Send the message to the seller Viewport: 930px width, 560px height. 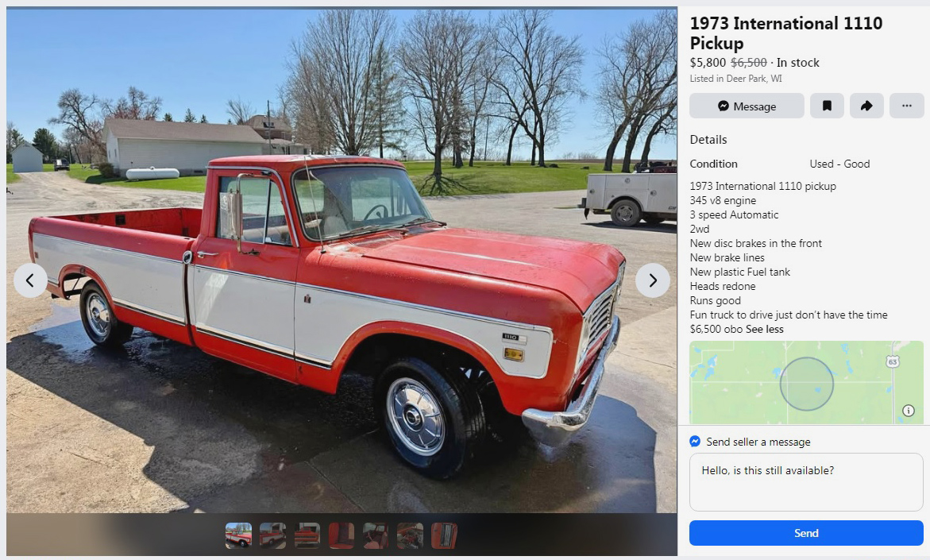pyautogui.click(x=806, y=533)
